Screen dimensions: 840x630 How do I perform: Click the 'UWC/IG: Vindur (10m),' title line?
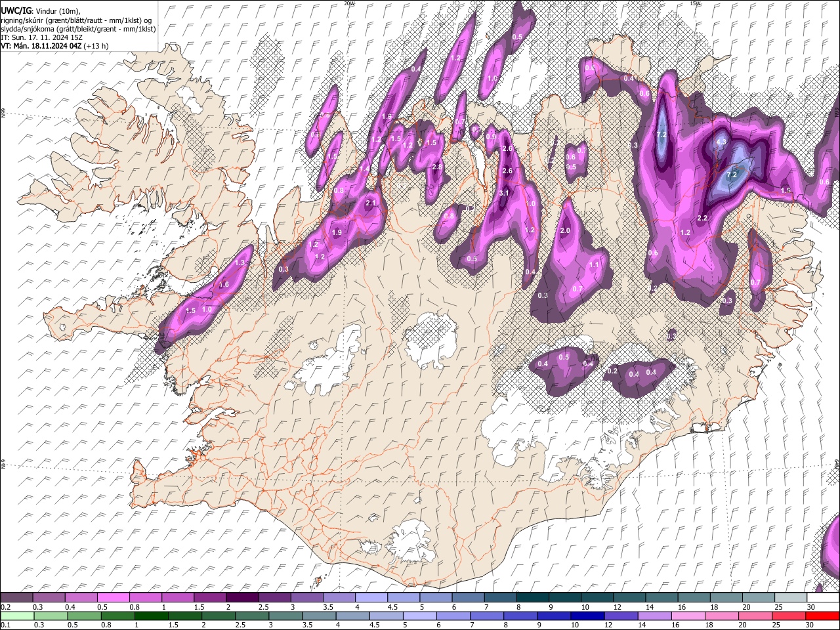coord(41,10)
